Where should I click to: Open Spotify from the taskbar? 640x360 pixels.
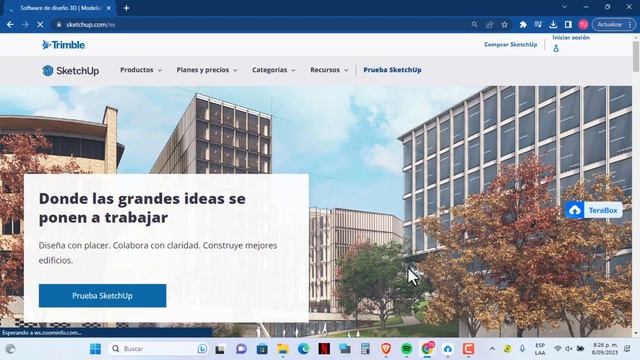[407, 349]
